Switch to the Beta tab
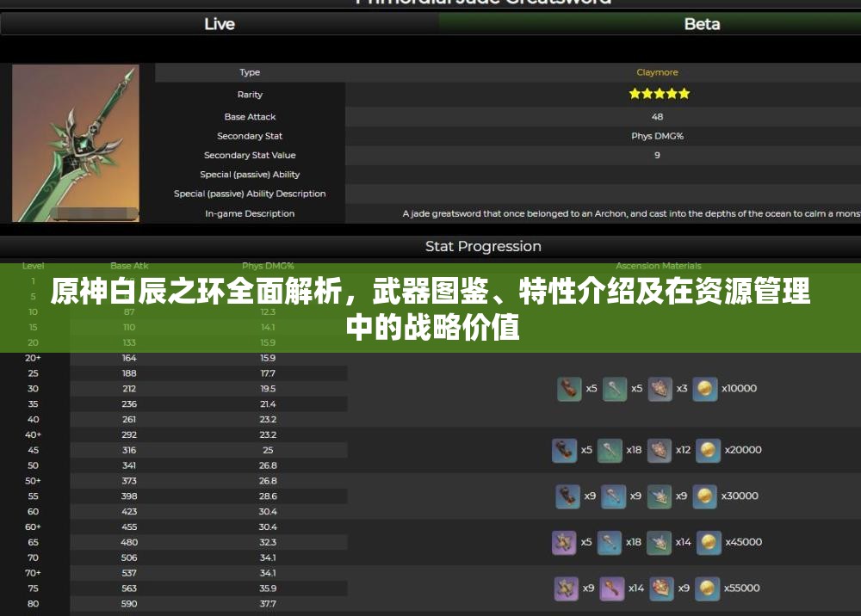861x616 pixels. 702,24
